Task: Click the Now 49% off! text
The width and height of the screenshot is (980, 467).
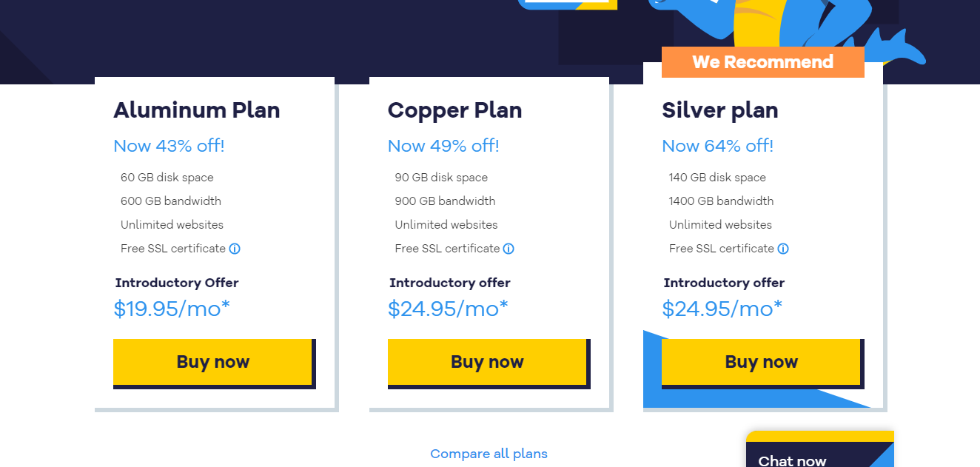Action: coord(443,146)
